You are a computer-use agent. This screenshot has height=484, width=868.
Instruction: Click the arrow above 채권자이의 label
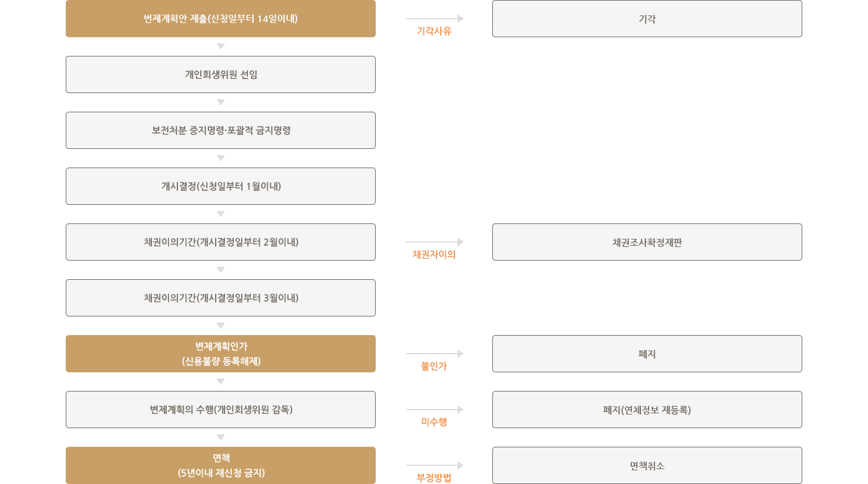pos(435,242)
